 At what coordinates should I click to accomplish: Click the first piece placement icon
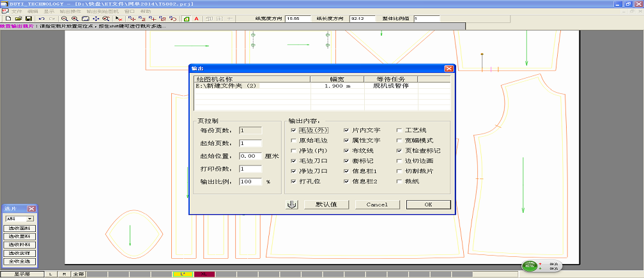click(132, 19)
